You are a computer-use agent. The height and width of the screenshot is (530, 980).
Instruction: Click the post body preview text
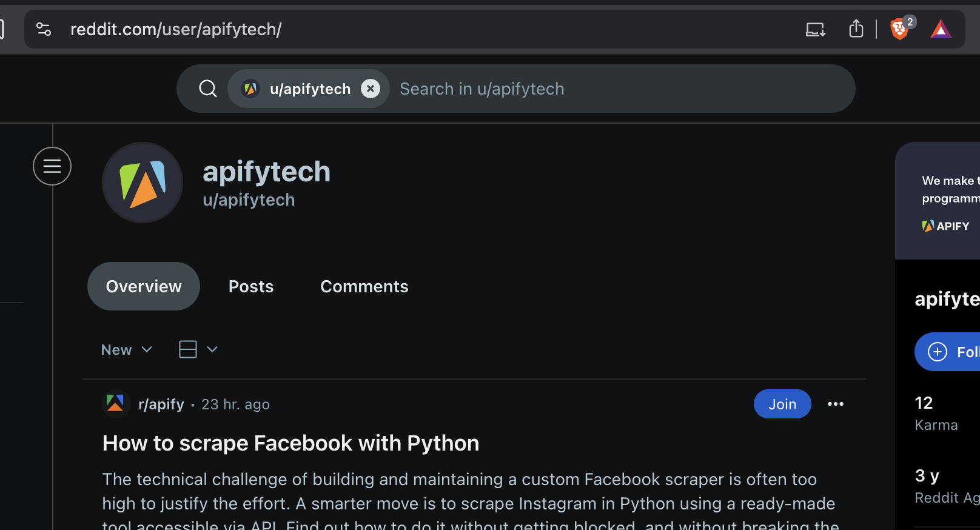coord(471,500)
